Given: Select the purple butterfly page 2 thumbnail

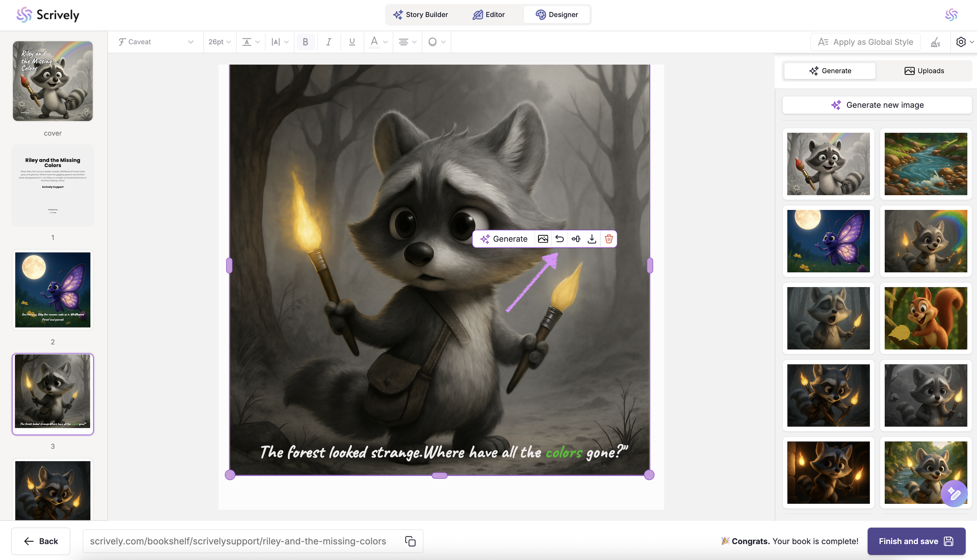Looking at the screenshot, I should click(53, 290).
